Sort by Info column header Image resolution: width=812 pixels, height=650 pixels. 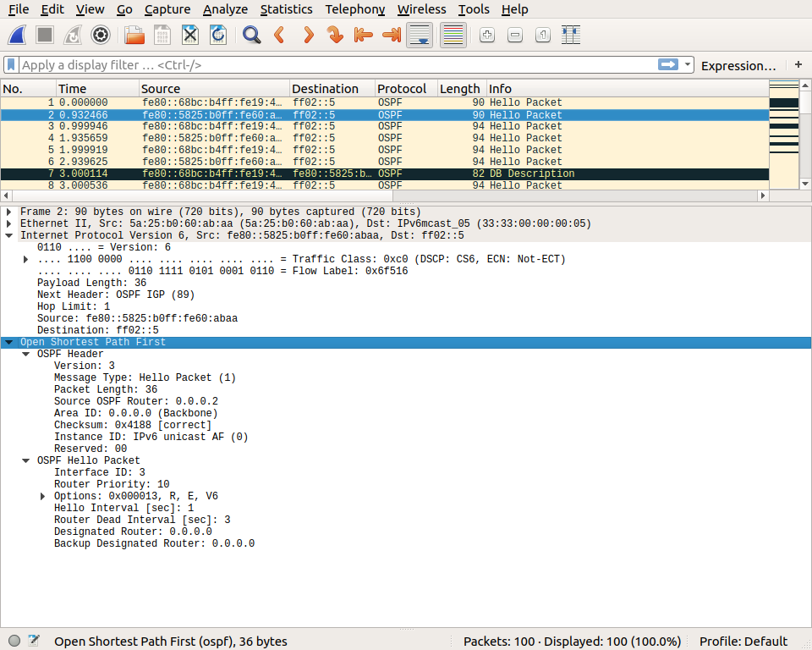[x=628, y=89]
